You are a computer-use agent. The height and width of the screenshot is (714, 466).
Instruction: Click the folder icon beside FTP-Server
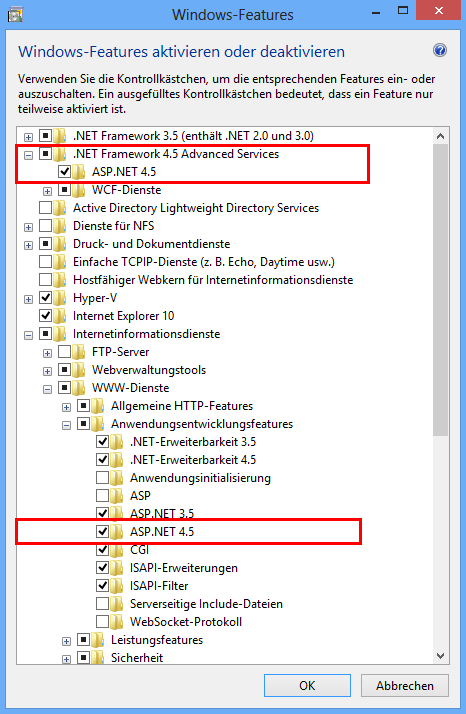78,352
